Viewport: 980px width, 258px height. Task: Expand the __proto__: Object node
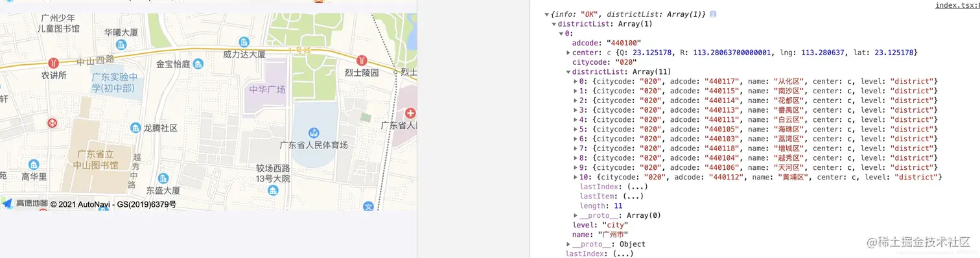click(x=568, y=244)
